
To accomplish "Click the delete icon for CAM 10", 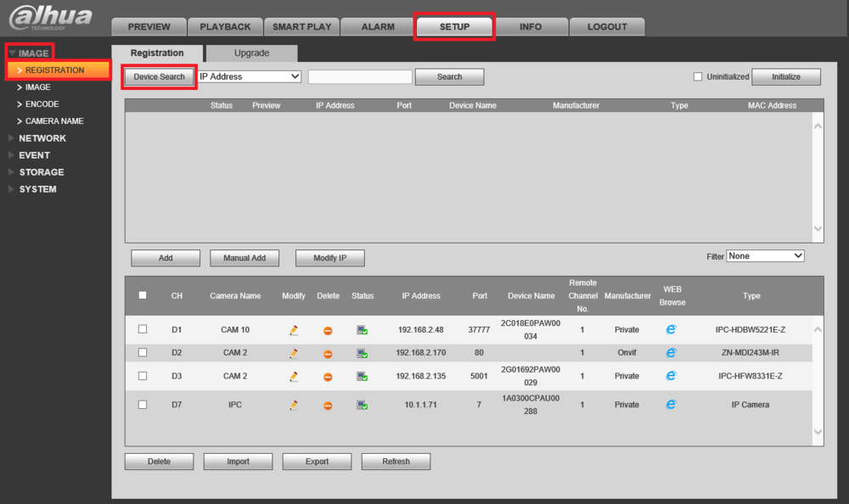I will (x=328, y=330).
